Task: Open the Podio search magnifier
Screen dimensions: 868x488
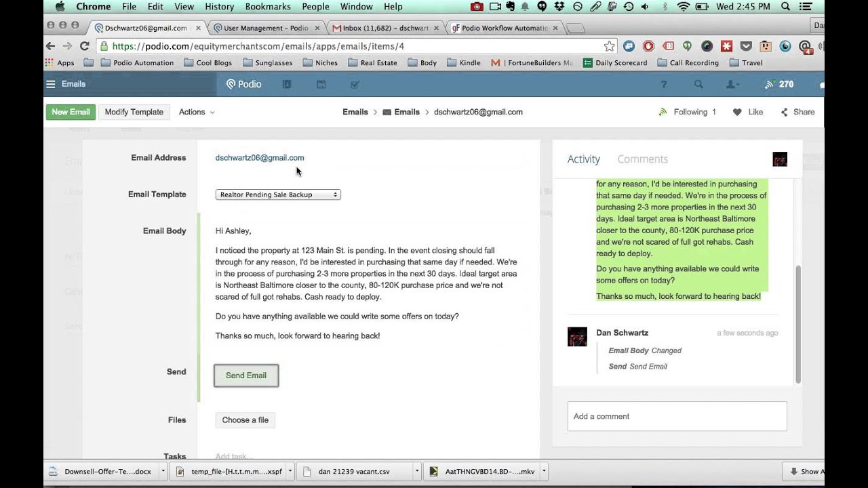Action: point(698,85)
